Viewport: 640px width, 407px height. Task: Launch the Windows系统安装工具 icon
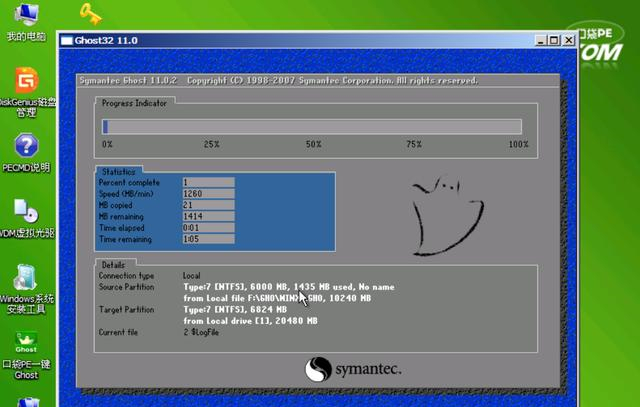pos(26,279)
